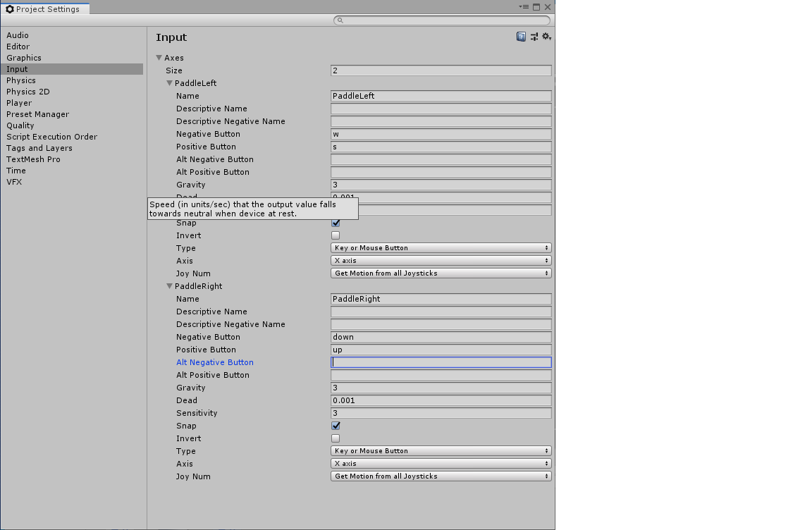Collapse the PaddleLeft axis foldout
Screen dimensions: 812x530
170,83
